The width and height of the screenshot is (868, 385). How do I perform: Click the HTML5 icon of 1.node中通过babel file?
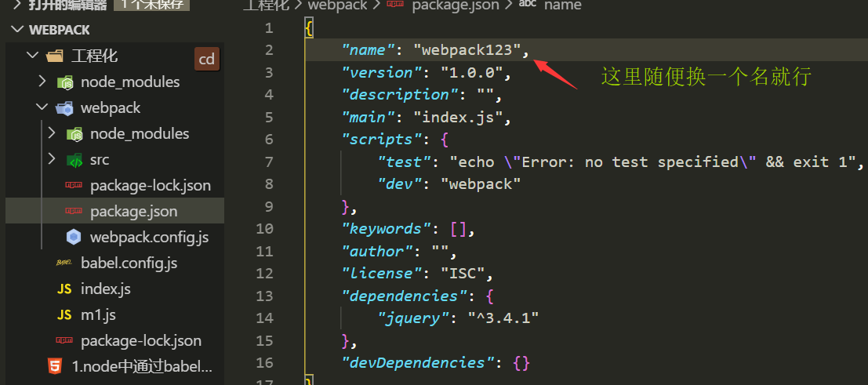pos(55,366)
